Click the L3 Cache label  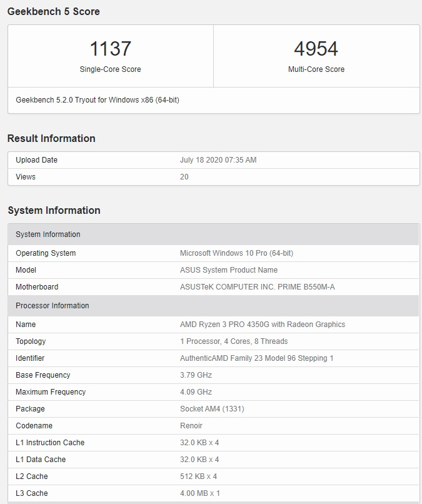coord(32,493)
